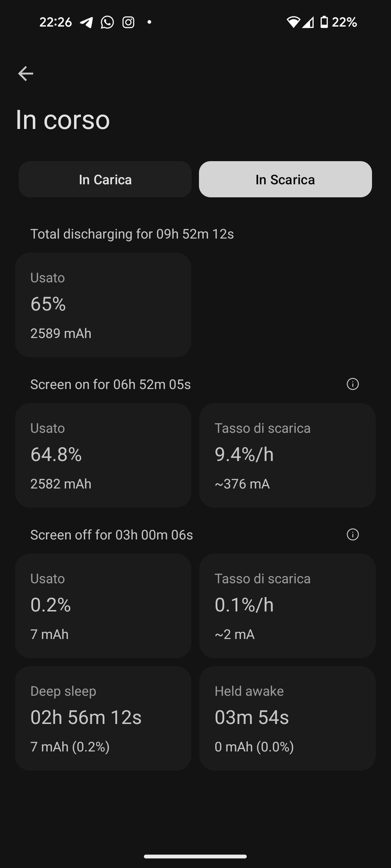Tap the back arrow icon
The width and height of the screenshot is (391, 868).
[26, 73]
